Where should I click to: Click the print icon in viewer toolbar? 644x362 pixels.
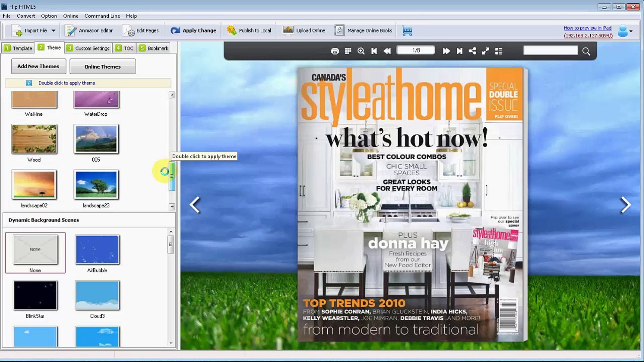click(x=335, y=51)
